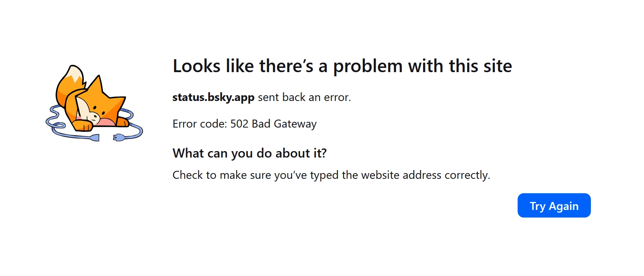Click the typed-address suggestion sentence

point(331,175)
